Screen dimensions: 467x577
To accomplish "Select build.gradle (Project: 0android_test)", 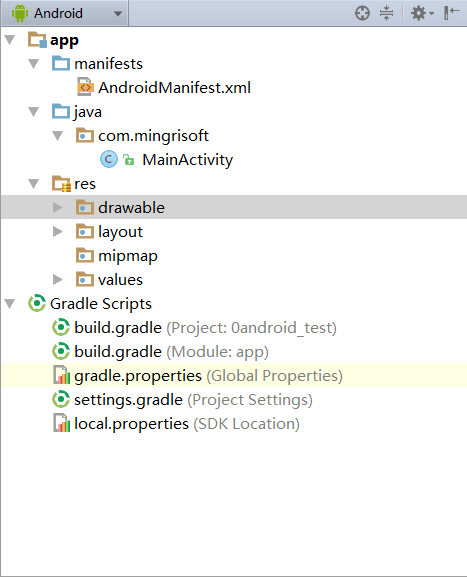I will [x=194, y=328].
